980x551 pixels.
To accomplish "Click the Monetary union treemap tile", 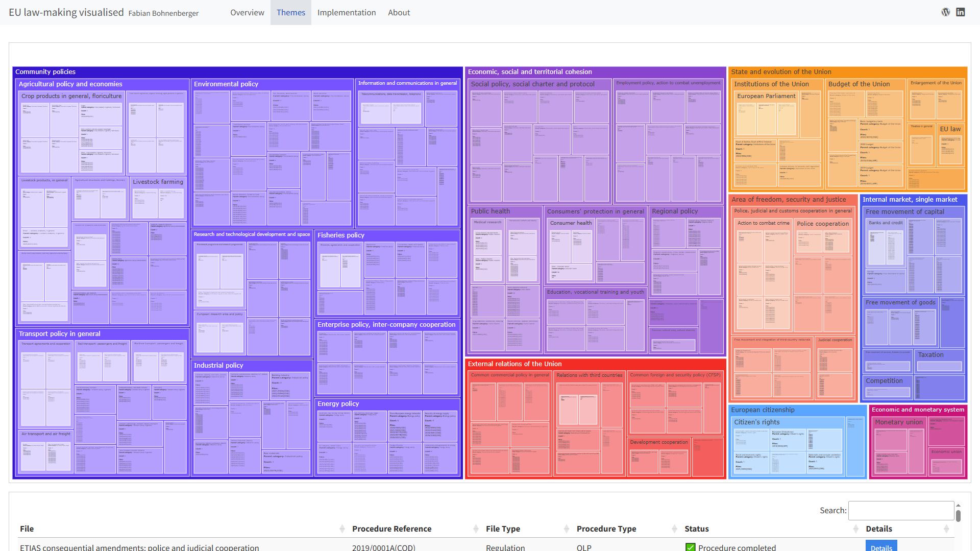I will click(898, 422).
